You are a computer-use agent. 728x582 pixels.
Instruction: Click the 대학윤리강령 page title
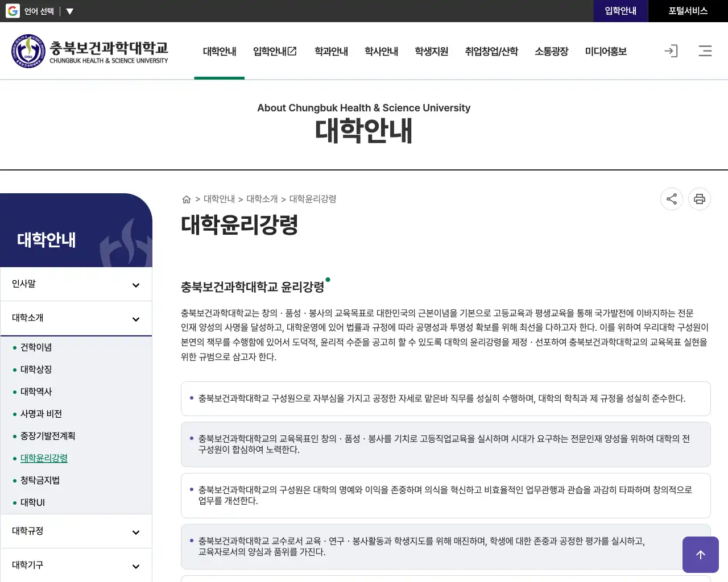239,225
